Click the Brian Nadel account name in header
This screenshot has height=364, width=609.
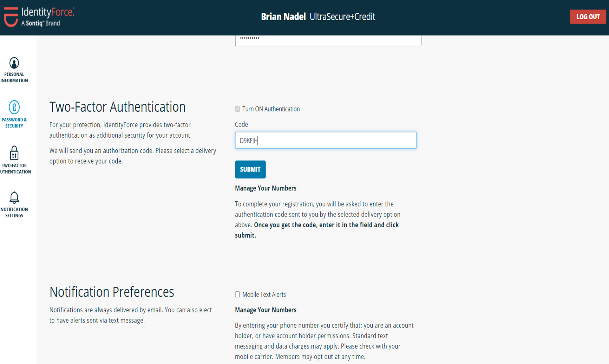pyautogui.click(x=283, y=16)
